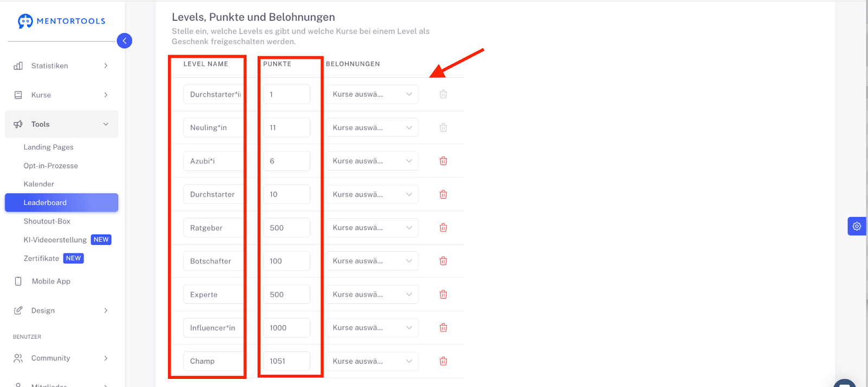
Task: Click the trash icon next to Experte
Action: [x=443, y=295]
